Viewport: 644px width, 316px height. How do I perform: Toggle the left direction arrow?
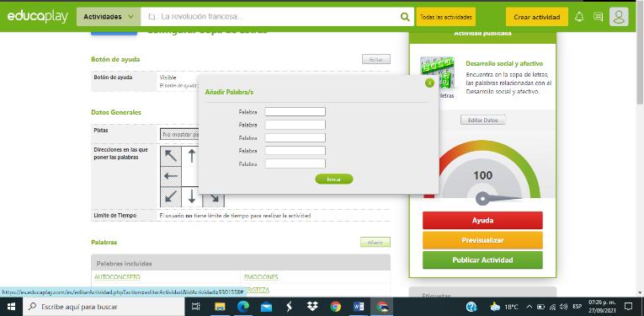pyautogui.click(x=171, y=176)
